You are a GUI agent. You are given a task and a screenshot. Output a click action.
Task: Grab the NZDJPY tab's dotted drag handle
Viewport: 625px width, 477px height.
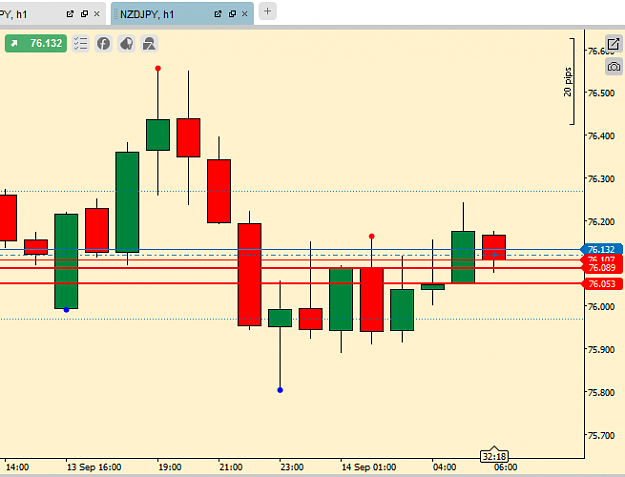(116, 15)
